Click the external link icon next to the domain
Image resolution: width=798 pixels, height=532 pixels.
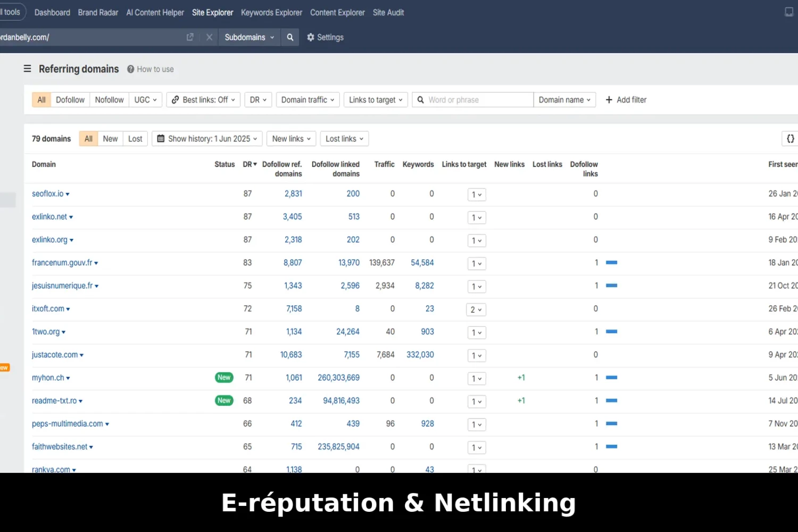coord(190,37)
